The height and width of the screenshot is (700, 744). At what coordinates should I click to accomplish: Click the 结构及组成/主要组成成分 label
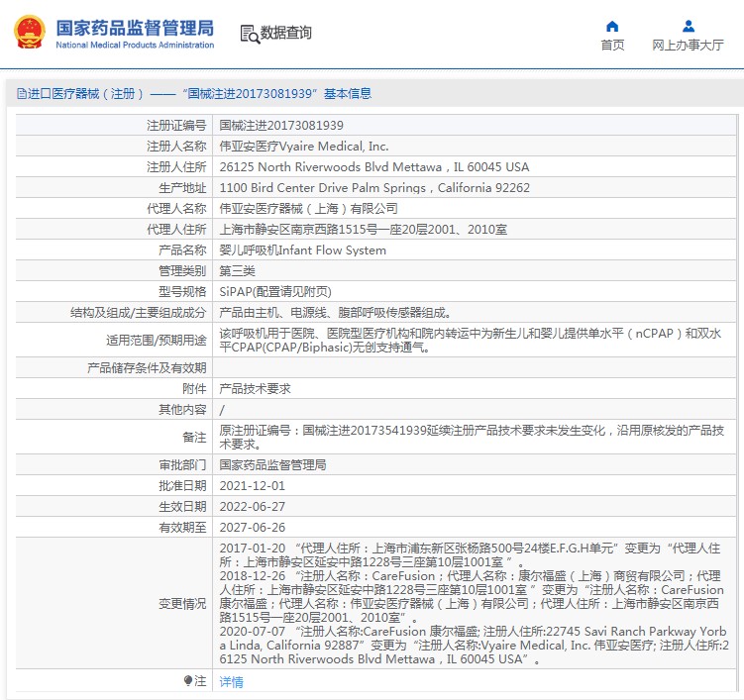click(x=138, y=313)
